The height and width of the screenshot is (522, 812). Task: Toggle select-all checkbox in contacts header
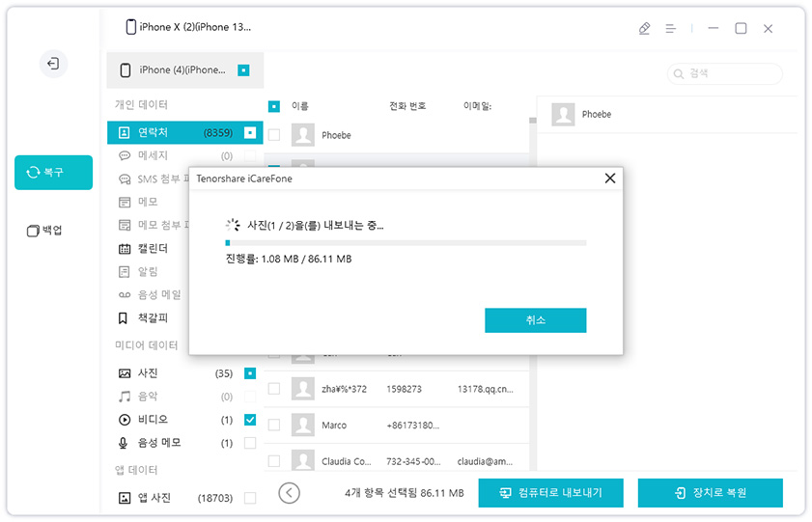point(274,106)
